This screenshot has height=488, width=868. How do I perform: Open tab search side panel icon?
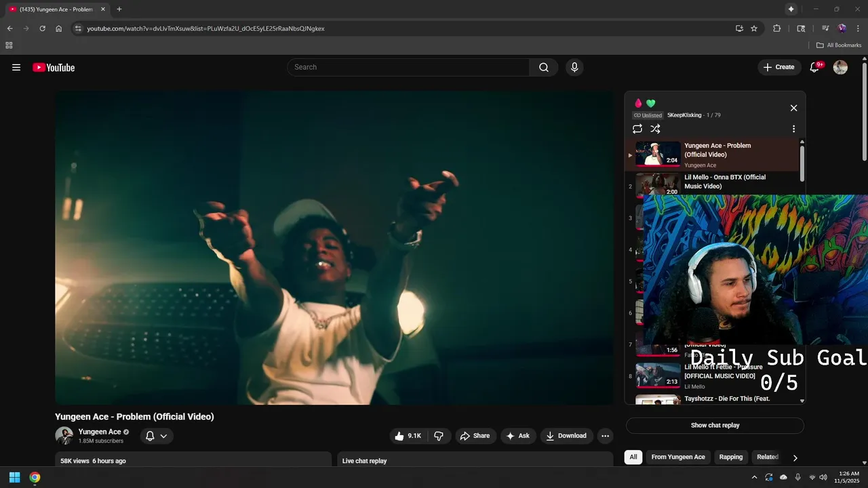(x=801, y=28)
